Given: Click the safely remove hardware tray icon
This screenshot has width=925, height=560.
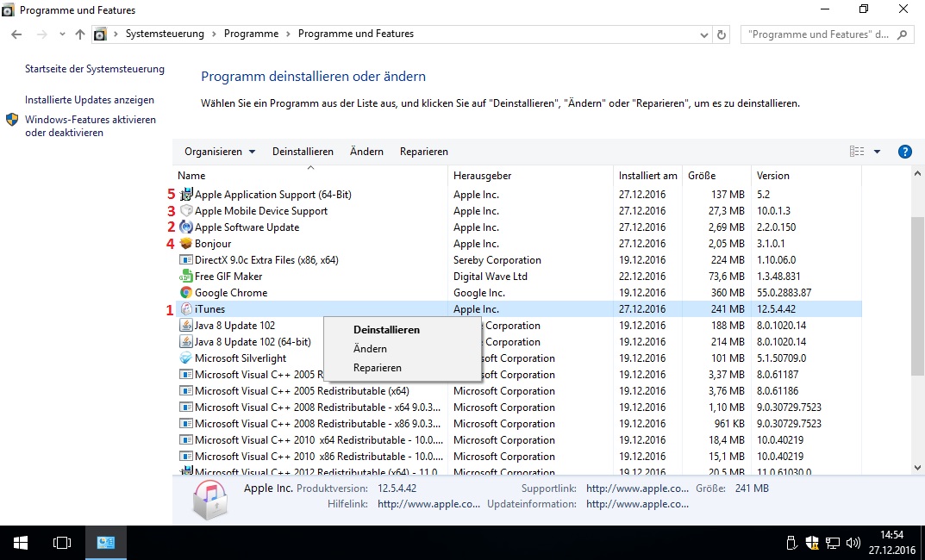Looking at the screenshot, I should tap(791, 543).
